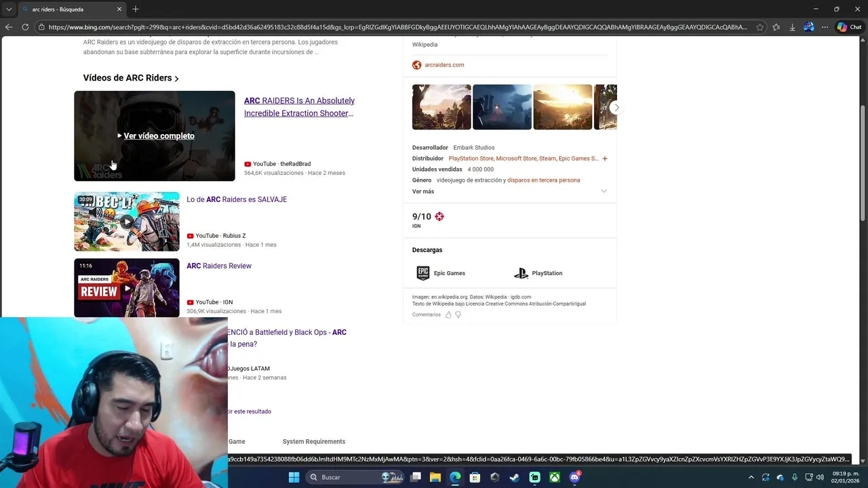Open the Vídeos de ARC Riders heading
This screenshot has width=868, height=488.
click(x=131, y=78)
